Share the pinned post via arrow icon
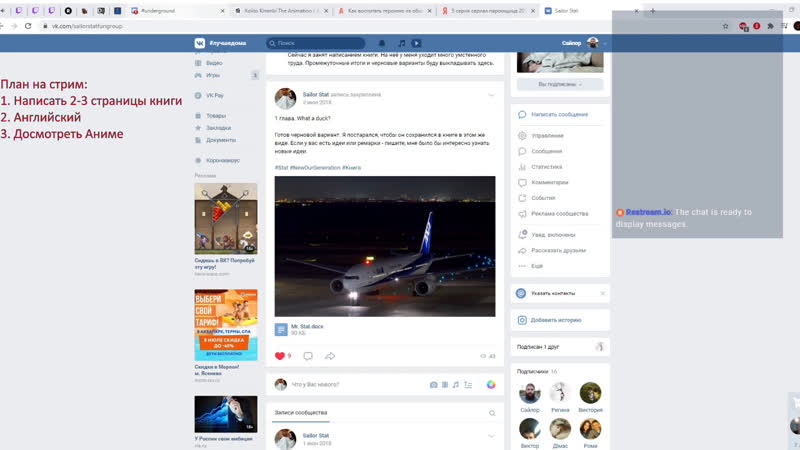Screen dimensions: 800x450 [x=330, y=356]
